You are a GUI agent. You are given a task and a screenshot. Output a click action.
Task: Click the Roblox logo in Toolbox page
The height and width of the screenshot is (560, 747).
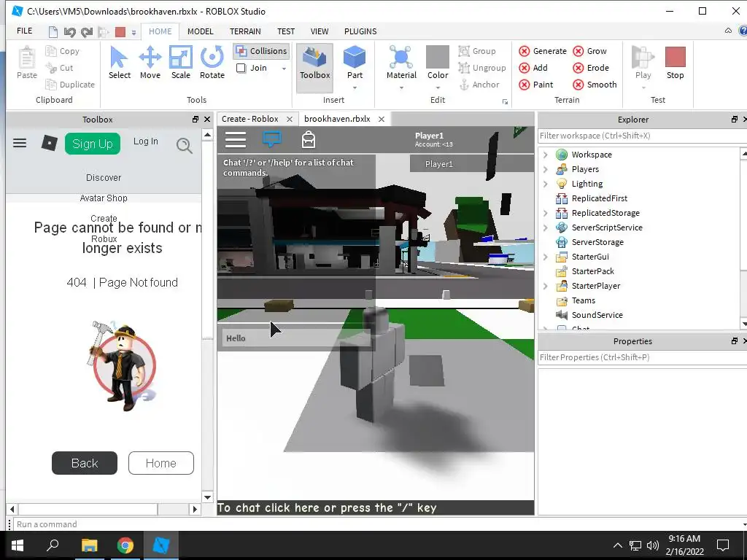pyautogui.click(x=49, y=143)
